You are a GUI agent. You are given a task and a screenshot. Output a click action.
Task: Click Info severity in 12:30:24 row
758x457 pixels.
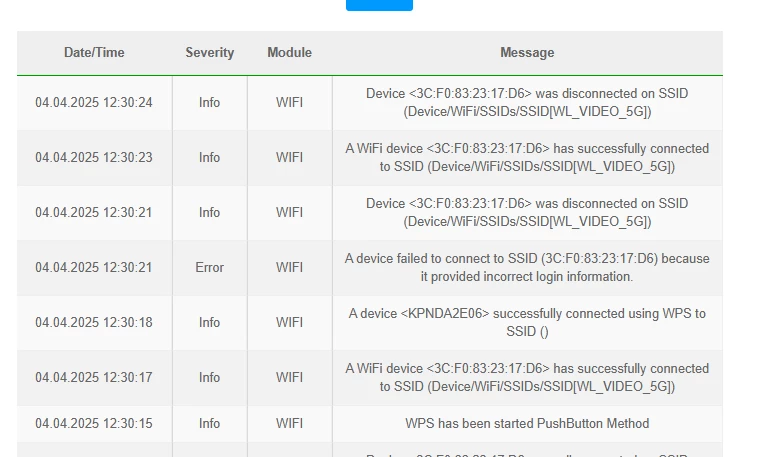[209, 103]
